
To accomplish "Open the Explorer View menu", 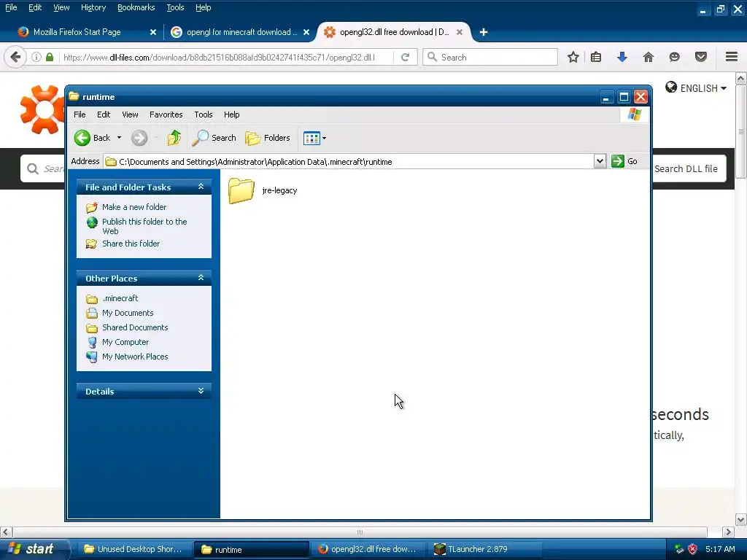I will click(x=130, y=114).
